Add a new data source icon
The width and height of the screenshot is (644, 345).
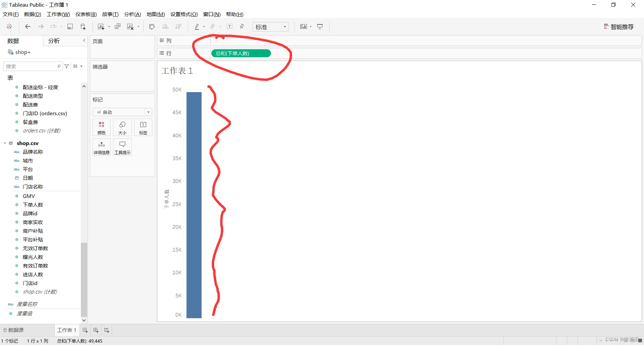coord(83,26)
